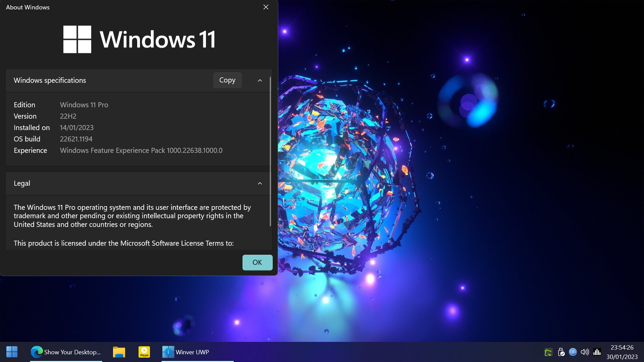Image resolution: width=644 pixels, height=362 pixels.
Task: Open the volume speaker tray icon
Action: tap(585, 352)
